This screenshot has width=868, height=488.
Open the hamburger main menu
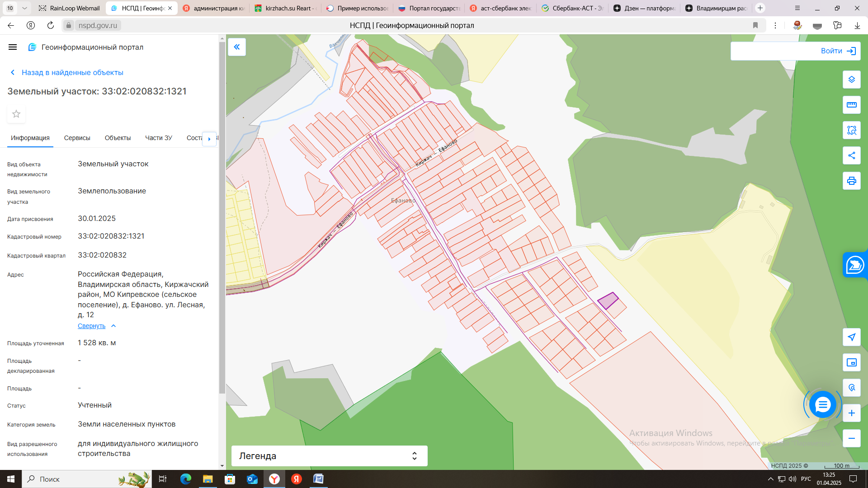click(x=13, y=47)
